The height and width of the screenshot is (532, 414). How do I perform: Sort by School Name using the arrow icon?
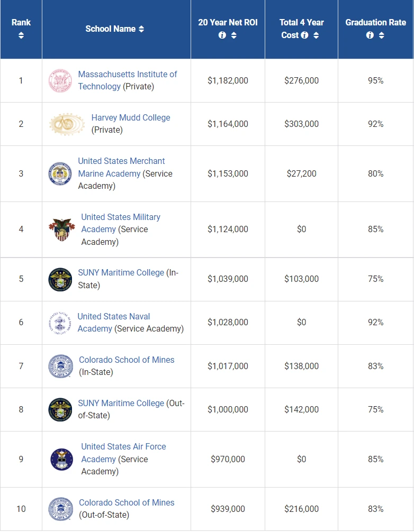(x=141, y=29)
